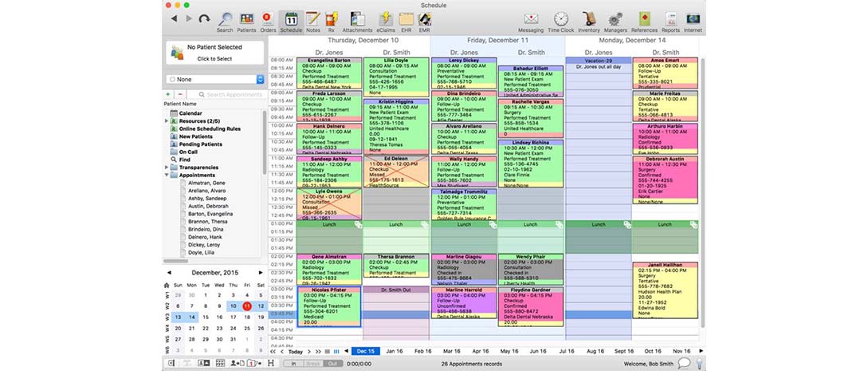
Task: Expand the Transparencies folder
Action: click(167, 167)
